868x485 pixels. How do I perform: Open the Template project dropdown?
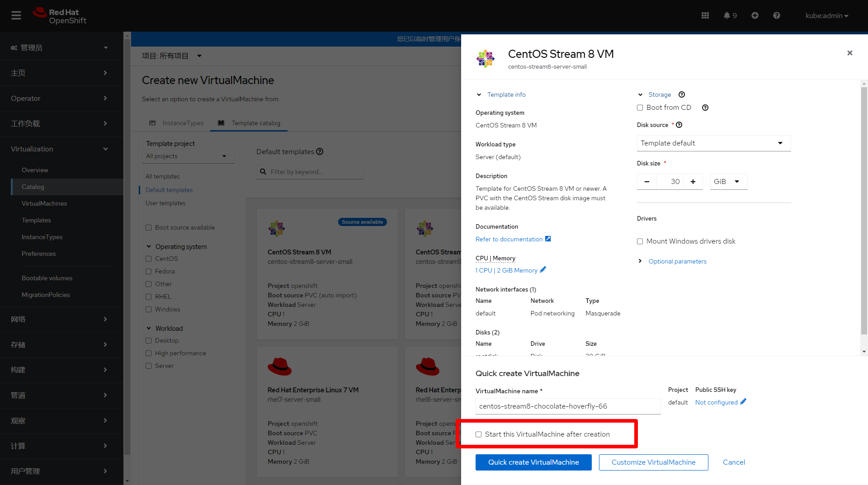(189, 156)
